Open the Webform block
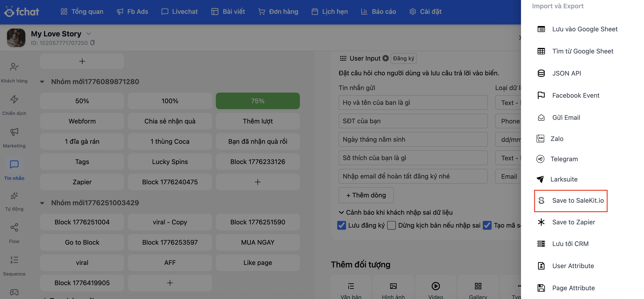 coord(82,121)
